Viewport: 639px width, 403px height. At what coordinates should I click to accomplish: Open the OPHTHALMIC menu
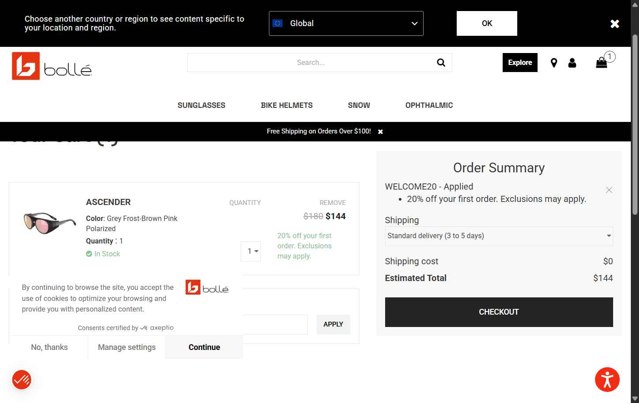click(x=429, y=105)
